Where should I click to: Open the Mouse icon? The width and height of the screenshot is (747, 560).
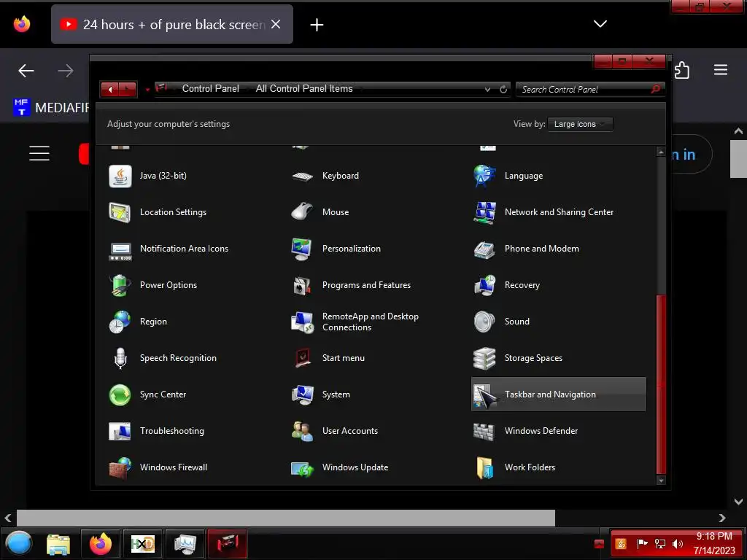(x=303, y=212)
